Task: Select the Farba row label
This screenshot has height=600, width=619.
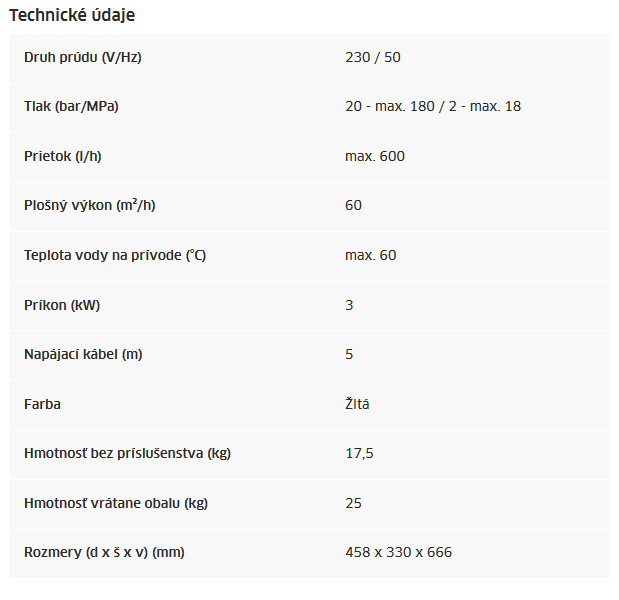Action: point(42,404)
